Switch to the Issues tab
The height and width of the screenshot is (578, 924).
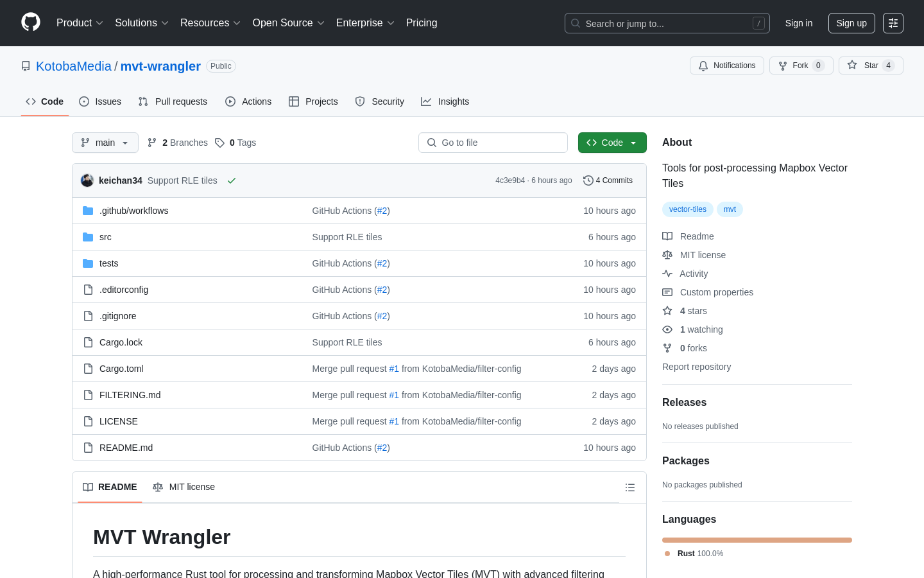pos(100,101)
